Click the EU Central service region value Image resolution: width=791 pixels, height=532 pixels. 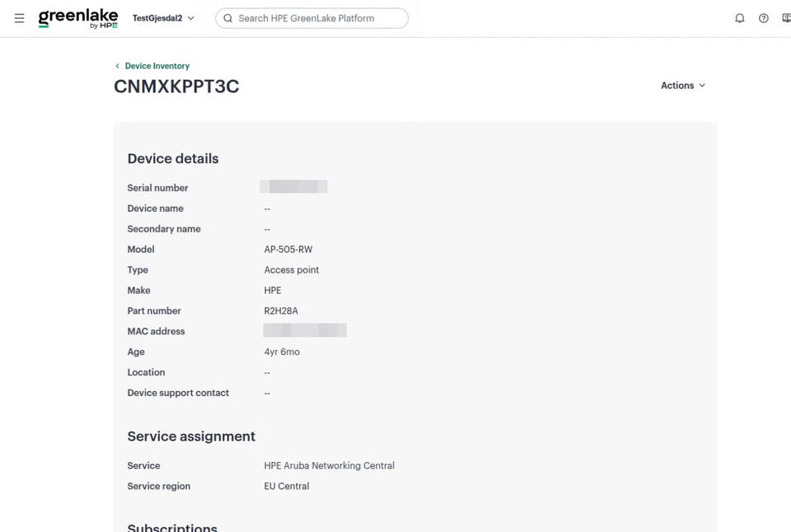click(x=287, y=486)
